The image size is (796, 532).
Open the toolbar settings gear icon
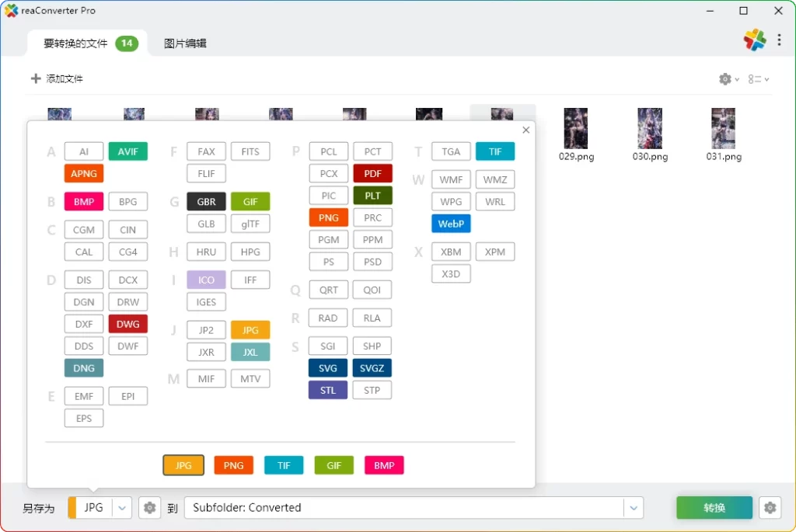pyautogui.click(x=724, y=78)
